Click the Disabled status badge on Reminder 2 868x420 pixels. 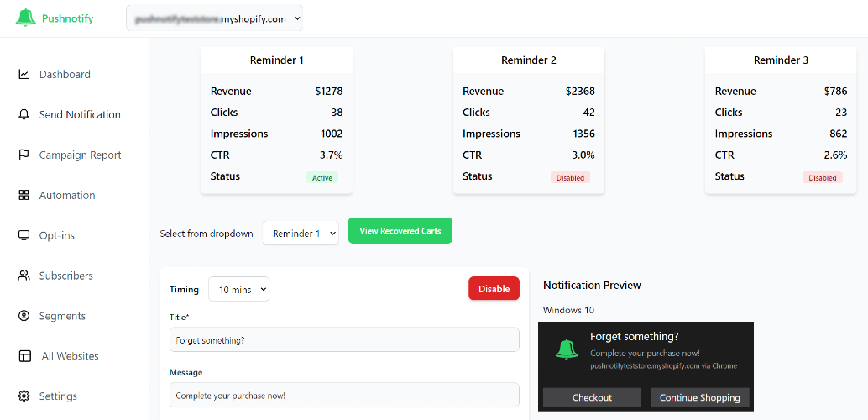[x=570, y=177]
